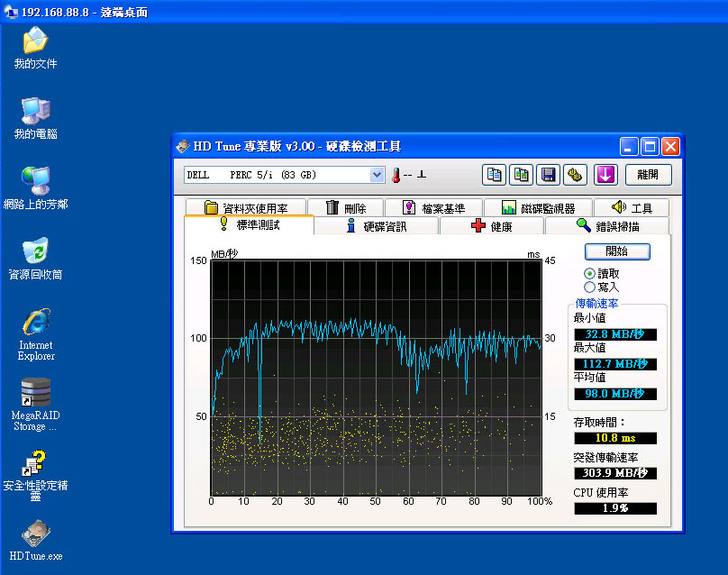Click the 離開 exit button

coord(648,174)
